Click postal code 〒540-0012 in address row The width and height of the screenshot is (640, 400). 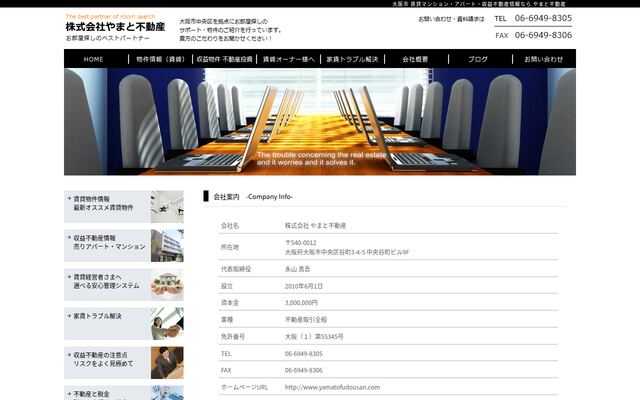pos(301,242)
